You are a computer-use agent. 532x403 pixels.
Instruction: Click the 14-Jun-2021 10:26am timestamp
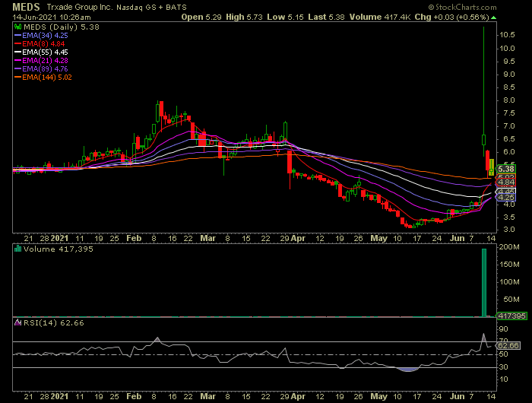tap(52, 17)
